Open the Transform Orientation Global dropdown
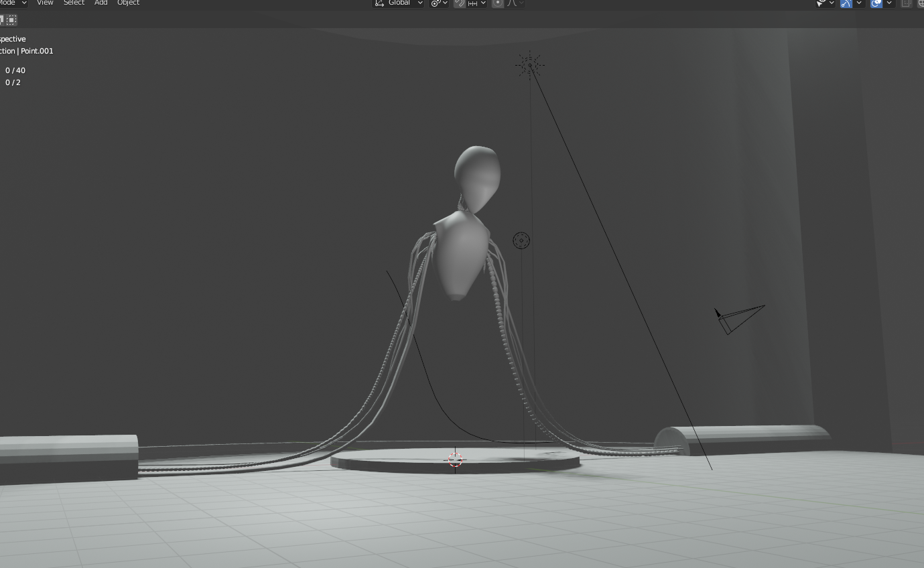The width and height of the screenshot is (924, 568). tap(399, 3)
